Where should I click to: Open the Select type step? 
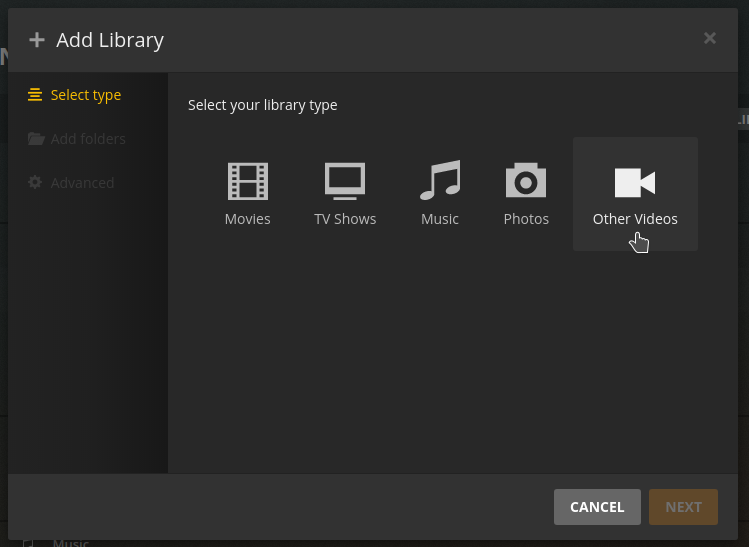point(75,95)
